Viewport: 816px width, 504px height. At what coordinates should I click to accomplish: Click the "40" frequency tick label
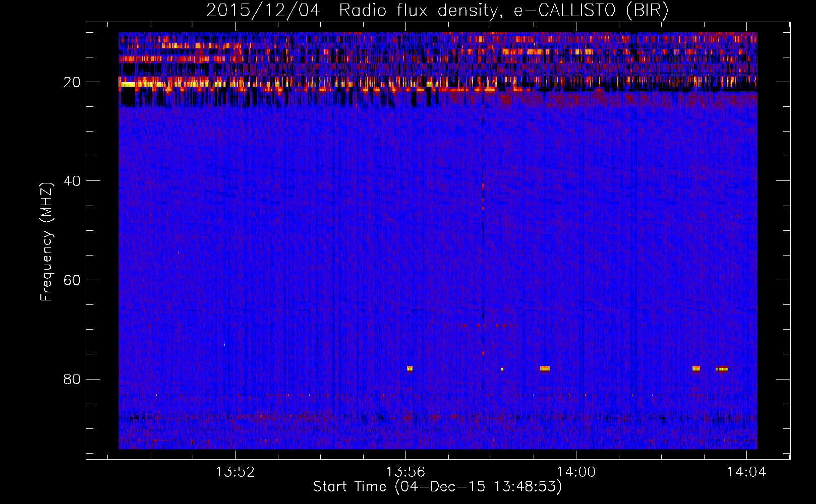tap(73, 181)
